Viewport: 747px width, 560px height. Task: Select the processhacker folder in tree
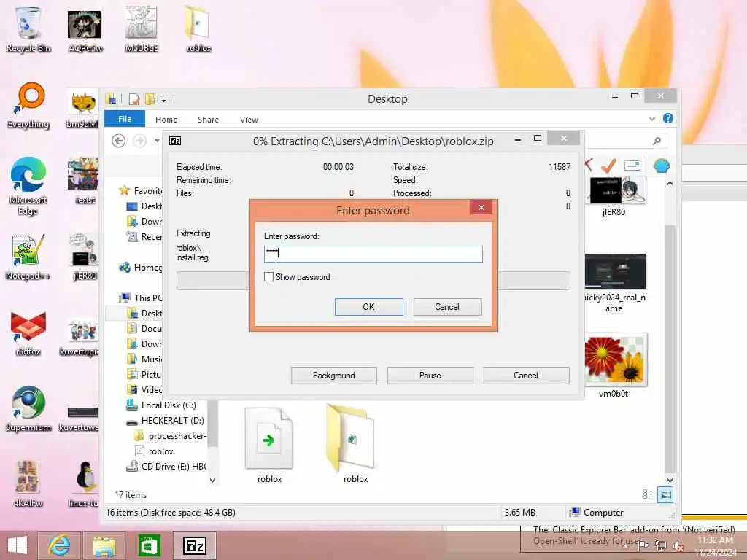pos(171,436)
